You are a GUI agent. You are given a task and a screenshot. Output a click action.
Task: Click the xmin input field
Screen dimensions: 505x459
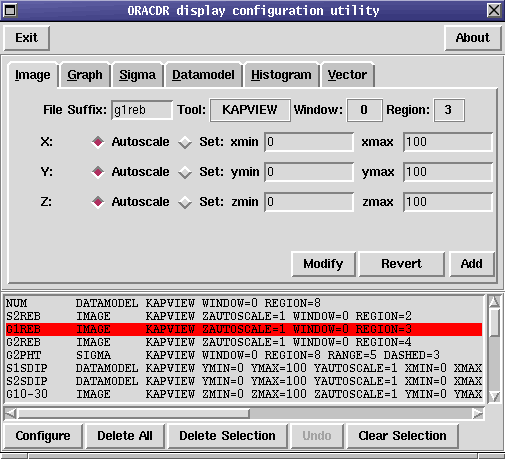(309, 142)
